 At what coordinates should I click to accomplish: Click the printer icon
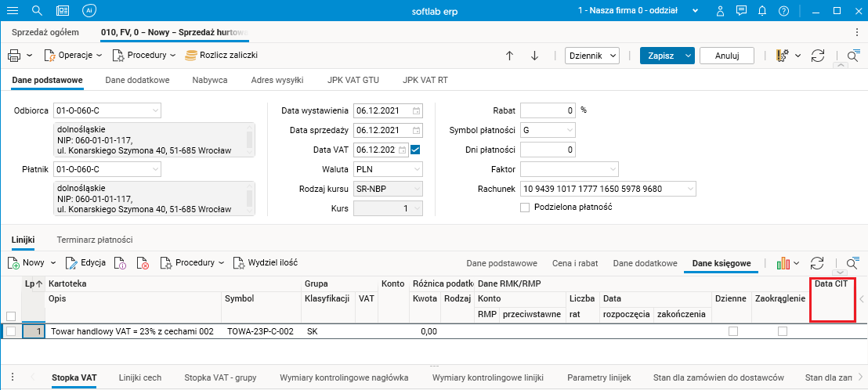coord(14,56)
